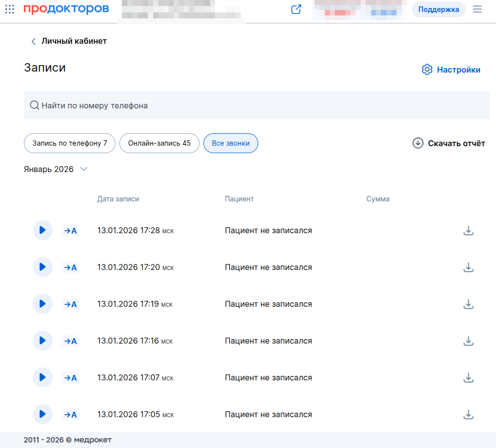Click 'Скачать отчёт' to download report
This screenshot has width=496, height=448.
click(x=449, y=144)
